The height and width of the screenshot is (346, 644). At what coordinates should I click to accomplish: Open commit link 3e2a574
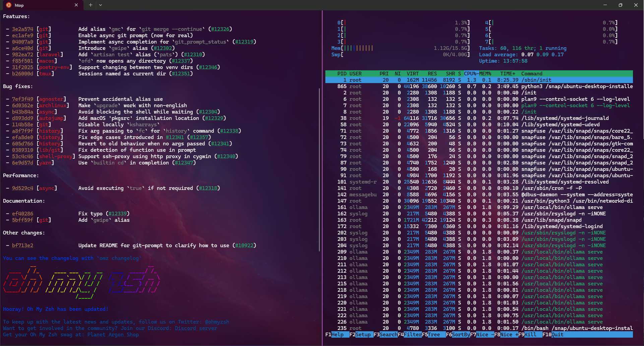click(23, 29)
